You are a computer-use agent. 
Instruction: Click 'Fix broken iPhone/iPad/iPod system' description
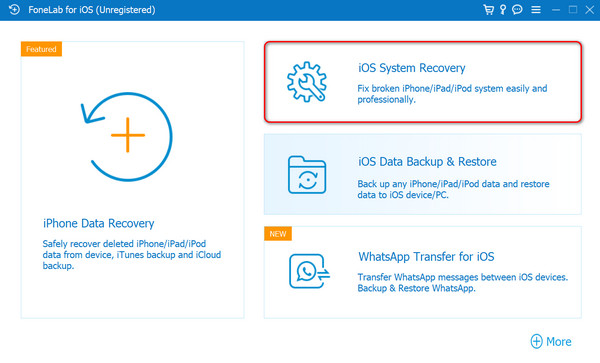(452, 94)
